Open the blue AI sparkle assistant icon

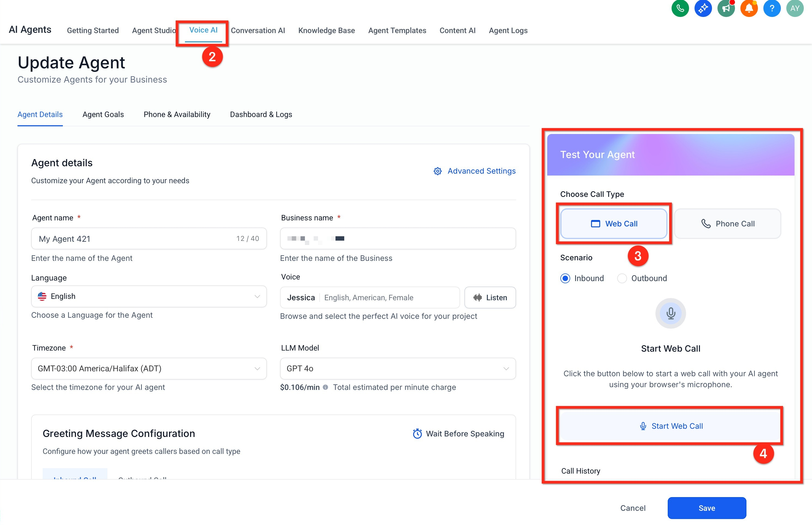(703, 8)
